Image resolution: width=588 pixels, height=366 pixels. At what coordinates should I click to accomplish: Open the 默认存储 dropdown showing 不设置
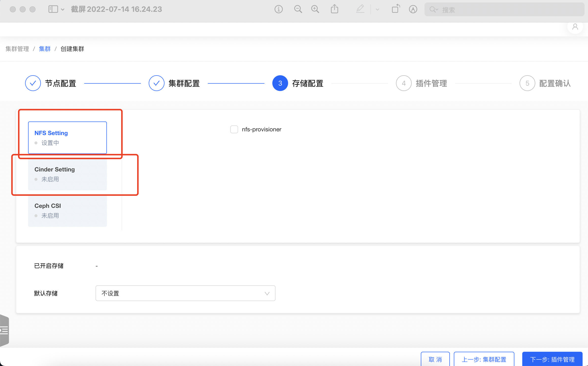coord(185,293)
